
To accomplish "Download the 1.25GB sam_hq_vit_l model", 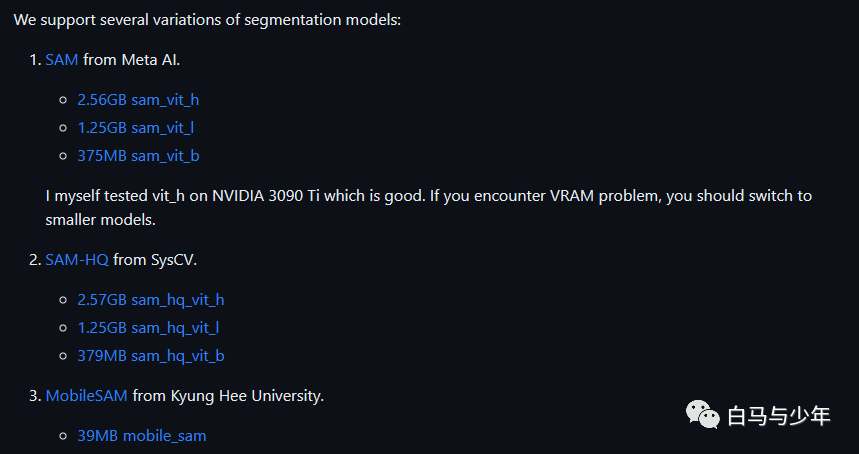I will [x=148, y=327].
